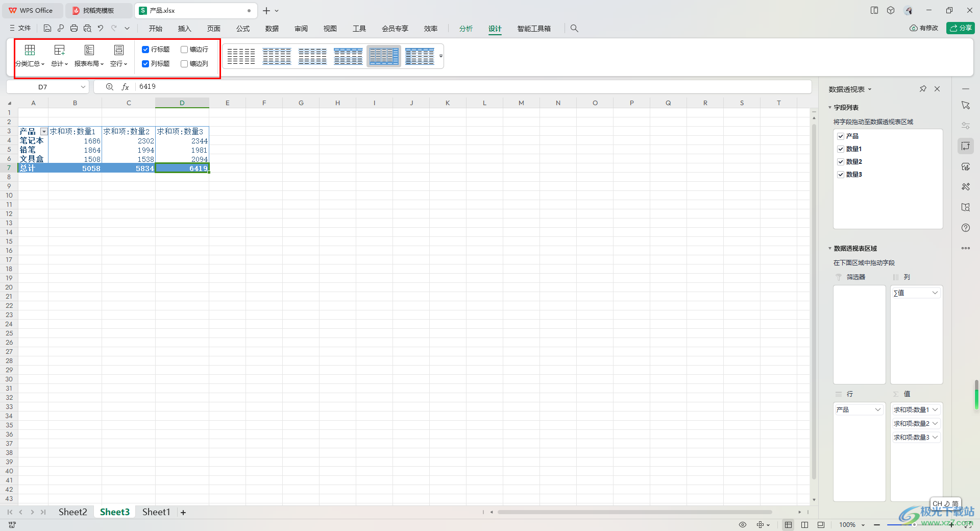Click the print preview icon
This screenshot has height=531, width=980.
[x=87, y=29]
